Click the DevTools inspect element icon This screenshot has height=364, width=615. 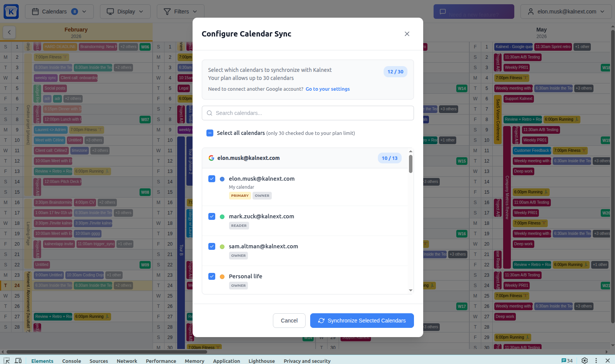tap(7, 361)
